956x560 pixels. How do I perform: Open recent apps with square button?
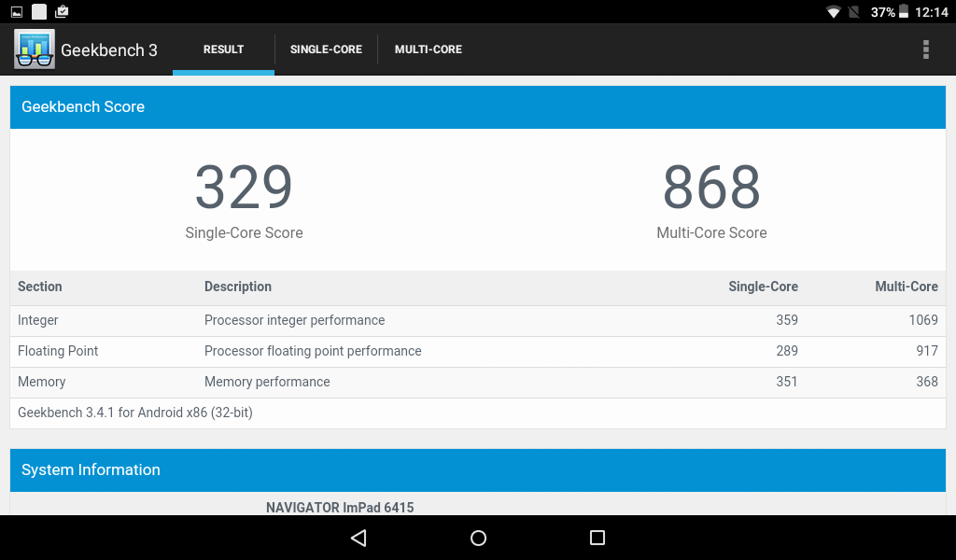click(x=597, y=538)
